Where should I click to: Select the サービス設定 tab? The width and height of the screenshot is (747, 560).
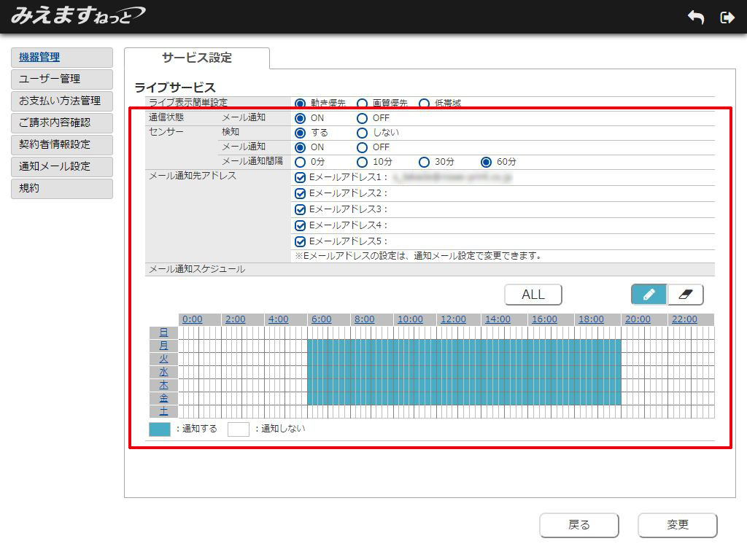(x=197, y=58)
